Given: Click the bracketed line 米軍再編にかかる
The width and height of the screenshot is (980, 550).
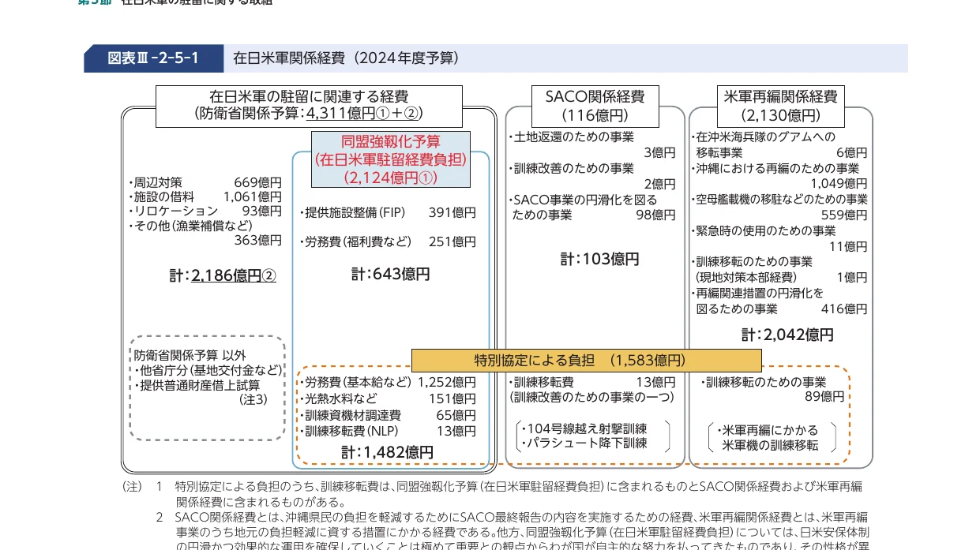Looking at the screenshot, I should tap(768, 430).
